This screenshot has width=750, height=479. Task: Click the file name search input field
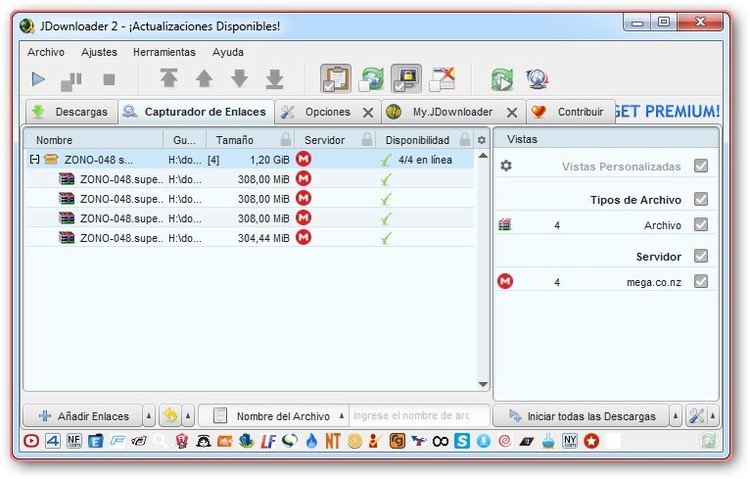coord(419,416)
